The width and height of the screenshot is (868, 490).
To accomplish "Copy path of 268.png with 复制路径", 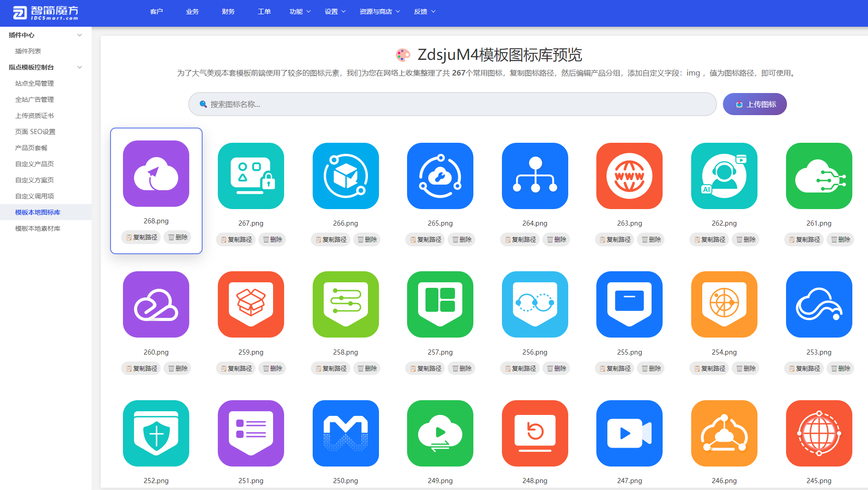I will coord(141,237).
